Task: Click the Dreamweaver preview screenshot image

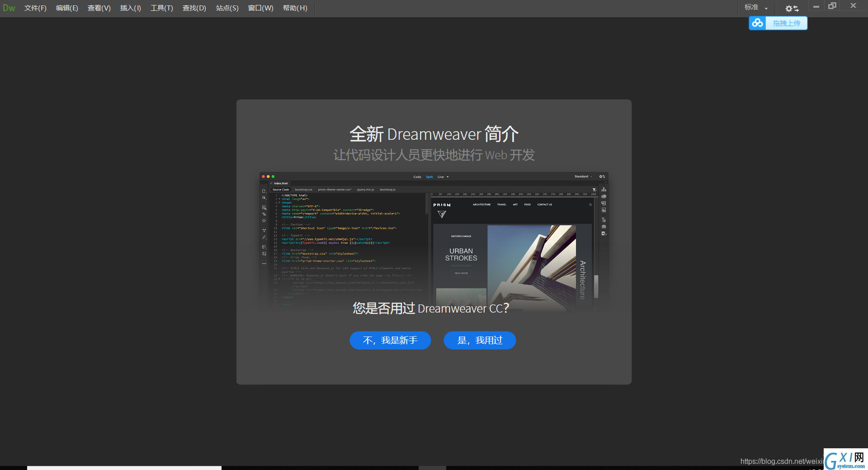Action: pos(434,241)
